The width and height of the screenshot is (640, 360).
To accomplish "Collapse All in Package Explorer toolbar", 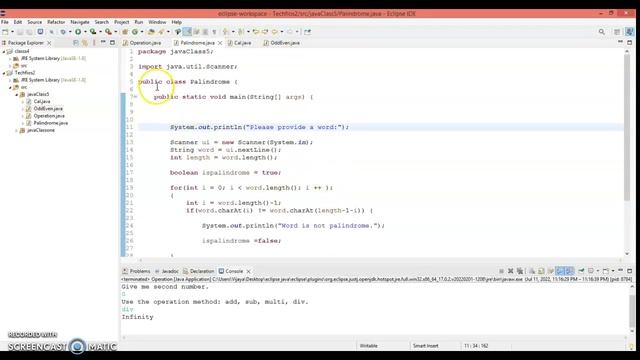I will pos(76,42).
